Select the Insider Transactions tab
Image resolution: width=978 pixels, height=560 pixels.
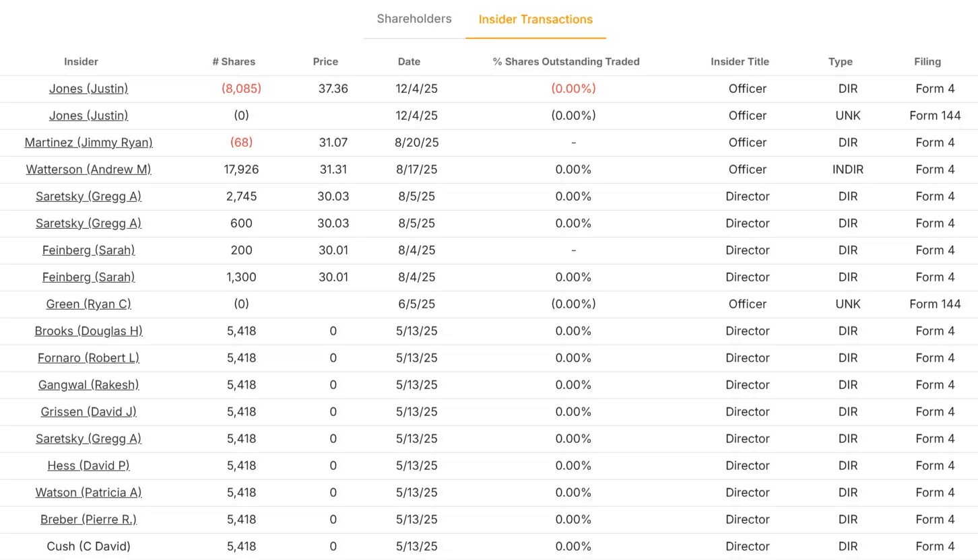tap(535, 20)
